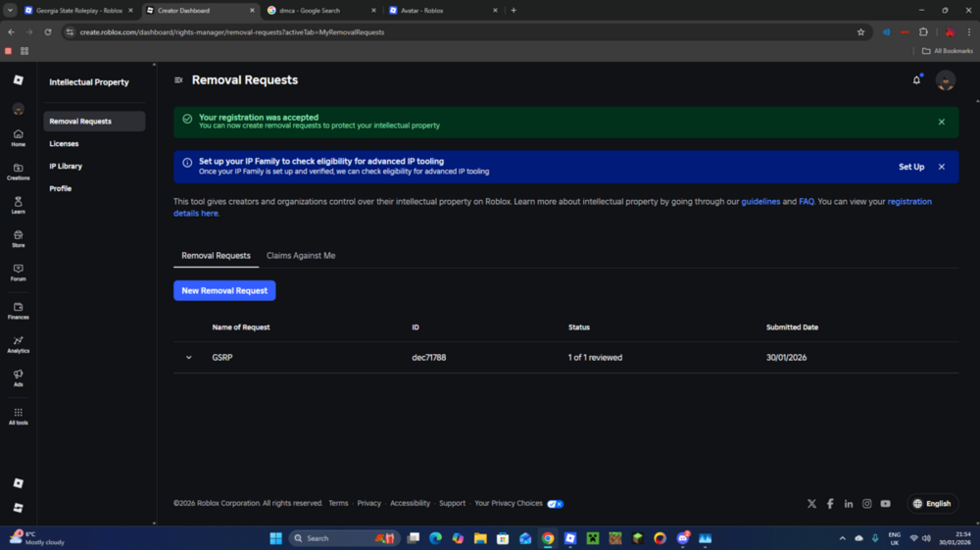Click Set Up on the IP Family banner
This screenshot has height=550, width=980.
click(911, 167)
